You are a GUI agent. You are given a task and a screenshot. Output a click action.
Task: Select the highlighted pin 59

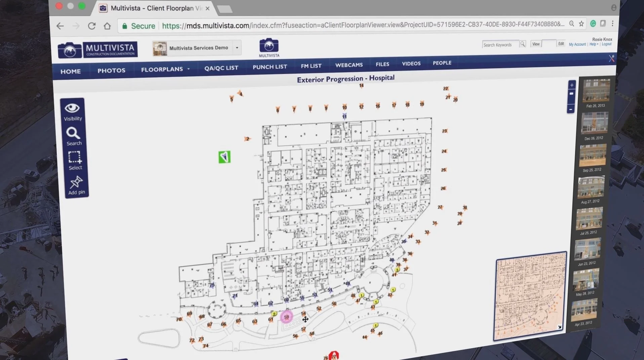(x=286, y=317)
